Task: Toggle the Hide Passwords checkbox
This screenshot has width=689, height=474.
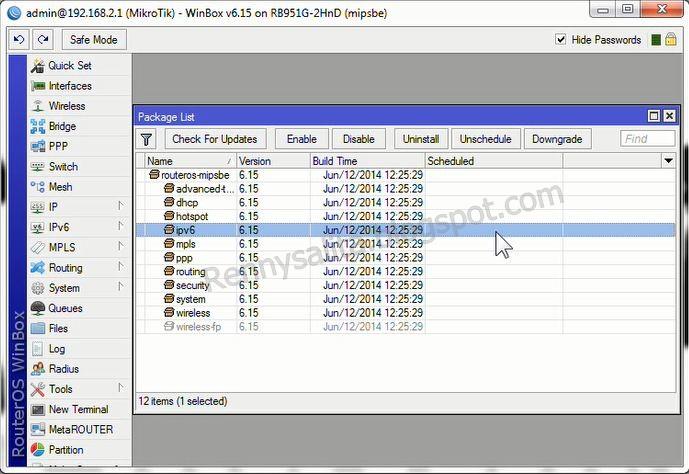Action: click(x=561, y=40)
